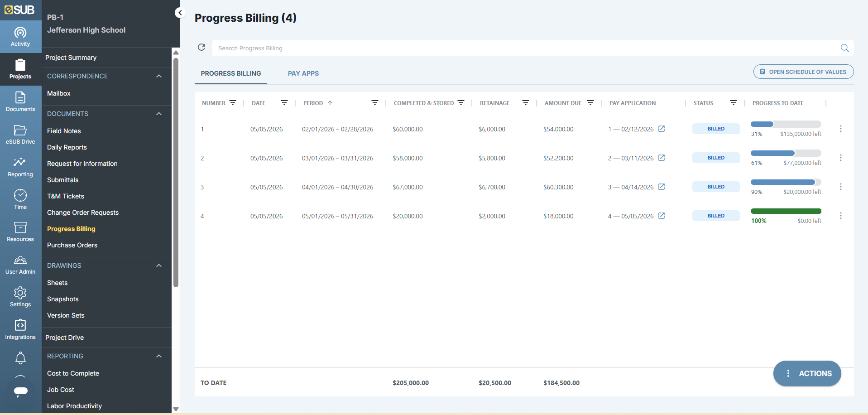Open Request for Information
This screenshot has width=868, height=415.
click(82, 164)
